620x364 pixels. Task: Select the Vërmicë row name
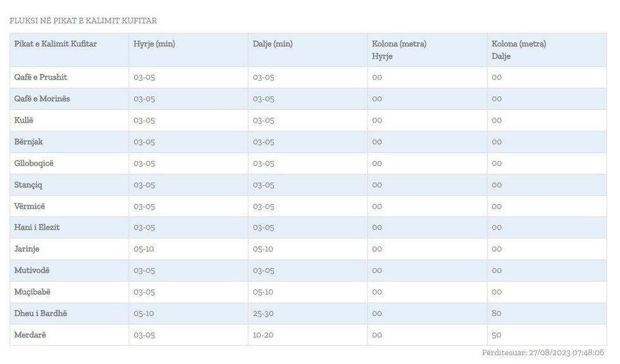tap(30, 206)
